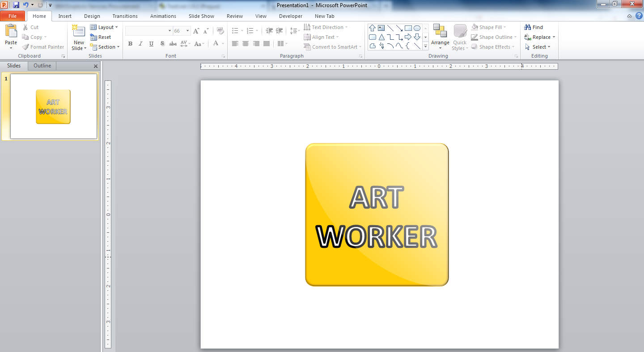Open the Layout dropdown

point(104,27)
